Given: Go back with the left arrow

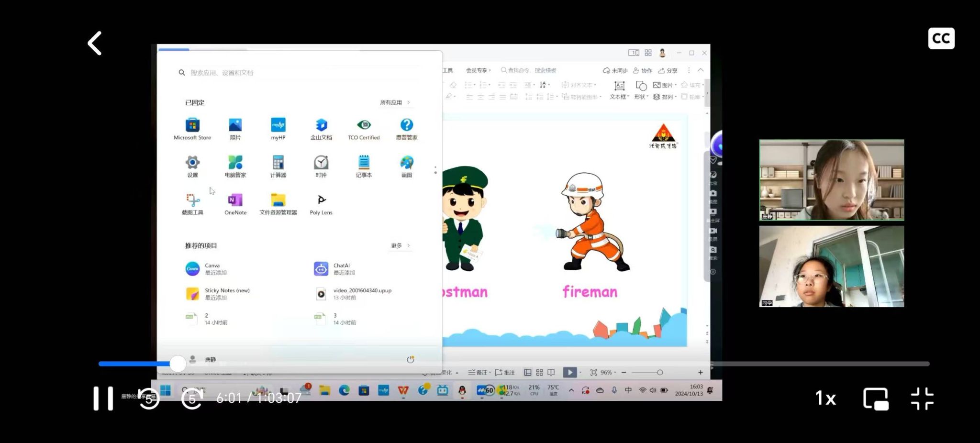Looking at the screenshot, I should coord(95,44).
